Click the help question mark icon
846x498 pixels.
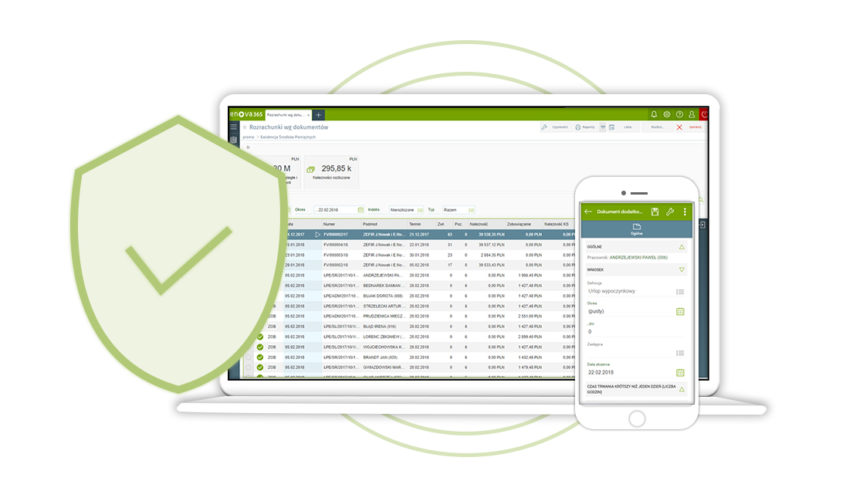coord(679,115)
